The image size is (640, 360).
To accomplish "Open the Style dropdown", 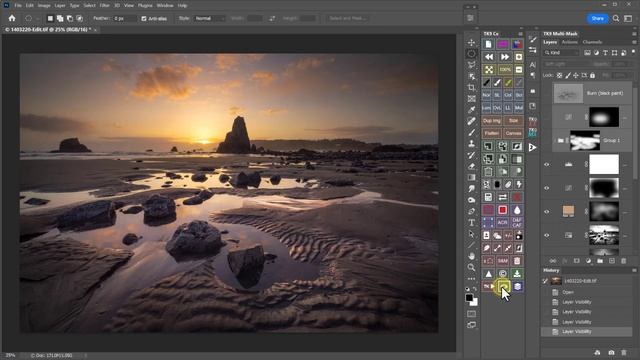I will (x=209, y=18).
